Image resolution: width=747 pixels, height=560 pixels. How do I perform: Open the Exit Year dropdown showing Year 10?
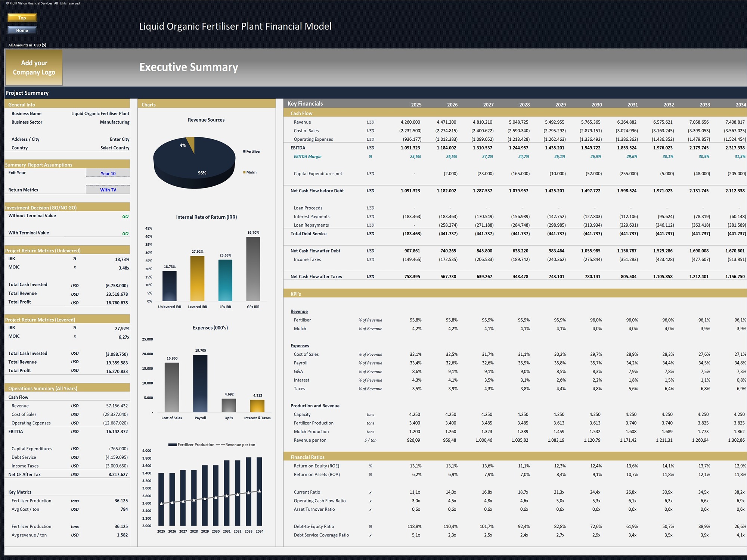108,173
